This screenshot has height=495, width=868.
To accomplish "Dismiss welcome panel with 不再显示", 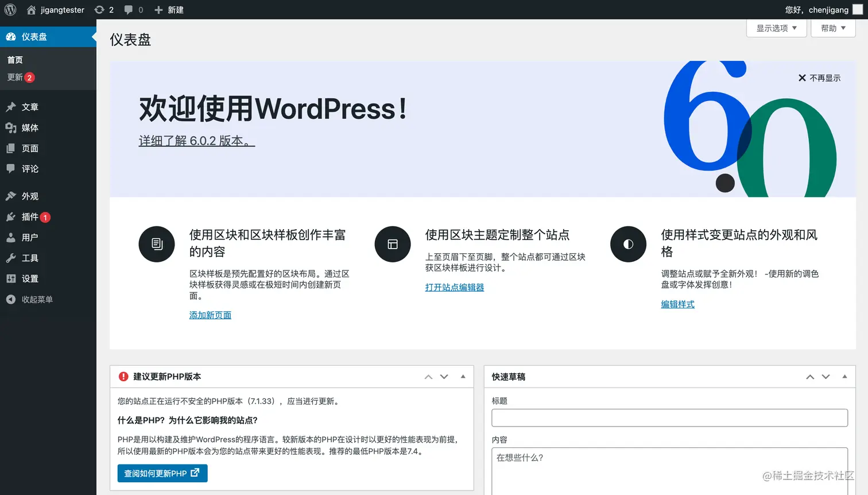I will click(x=819, y=78).
